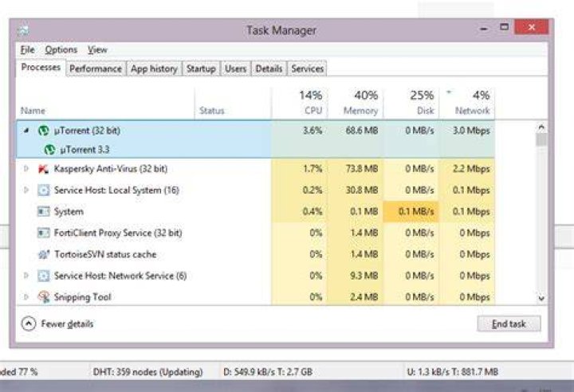Click upload speed U: 1.3 kB/s status
Viewport: 574px width, 392px height.
coord(453,372)
